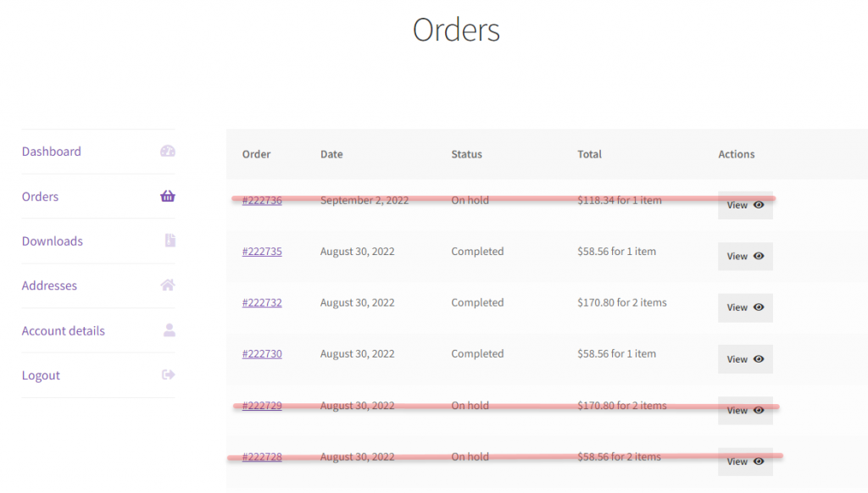Click the Orders basket icon

click(168, 196)
